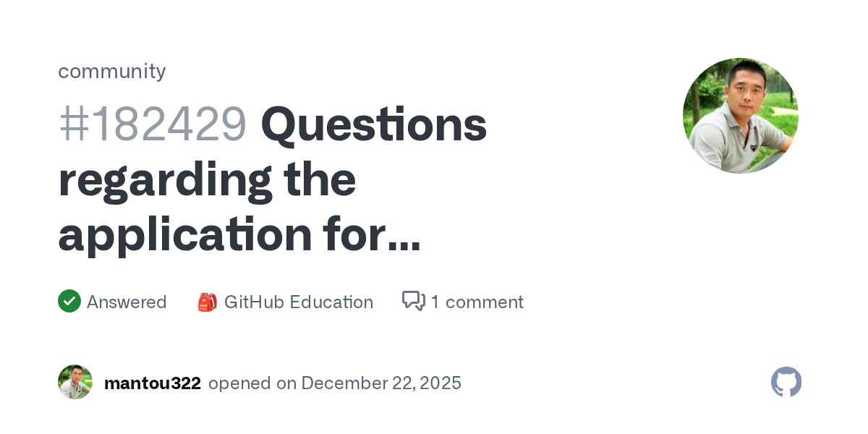
Task: Click the green Answered checkmark icon
Action: point(69,301)
